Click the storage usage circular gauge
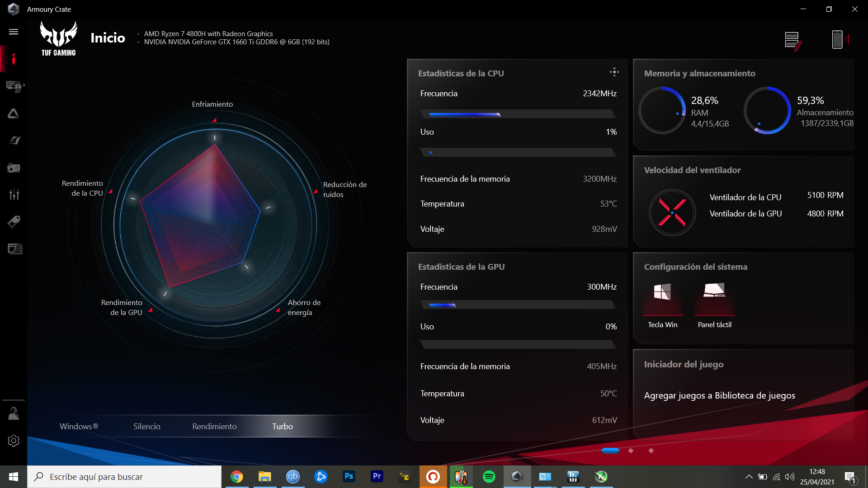This screenshot has width=868, height=488. [767, 110]
